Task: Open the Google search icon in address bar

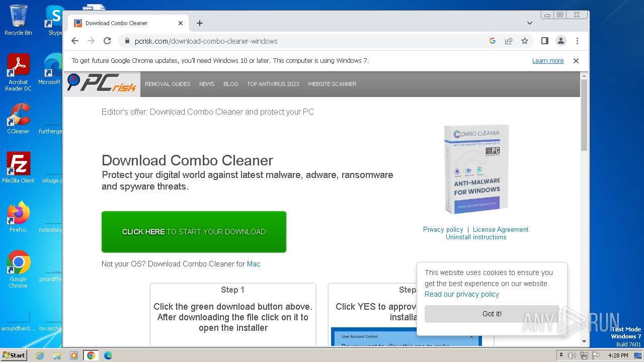Action: [493, 41]
